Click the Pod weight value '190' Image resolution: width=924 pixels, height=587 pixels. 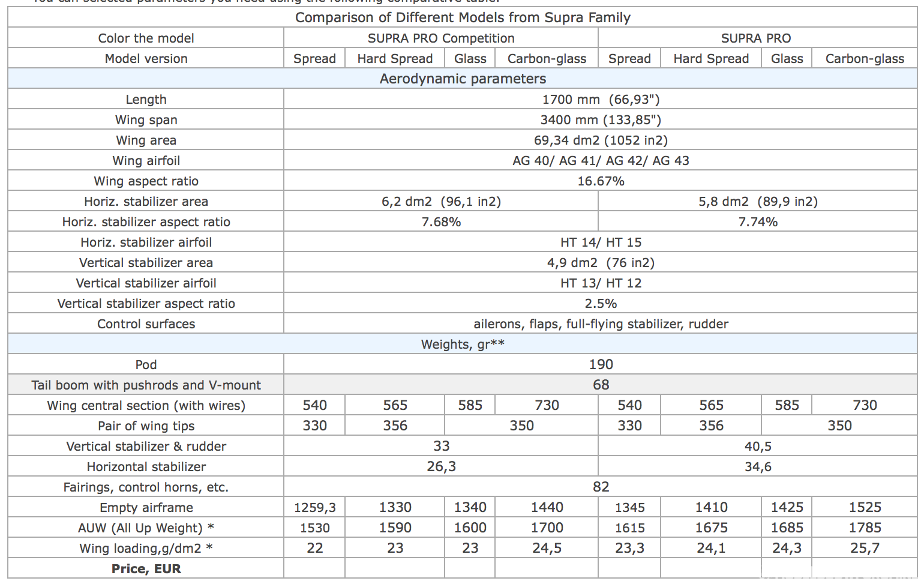click(x=601, y=364)
